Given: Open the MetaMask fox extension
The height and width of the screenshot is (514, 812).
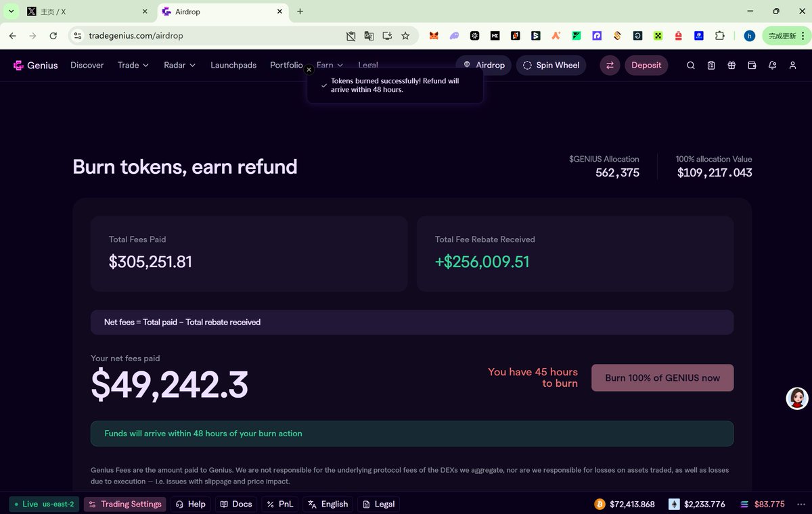Looking at the screenshot, I should (x=434, y=36).
